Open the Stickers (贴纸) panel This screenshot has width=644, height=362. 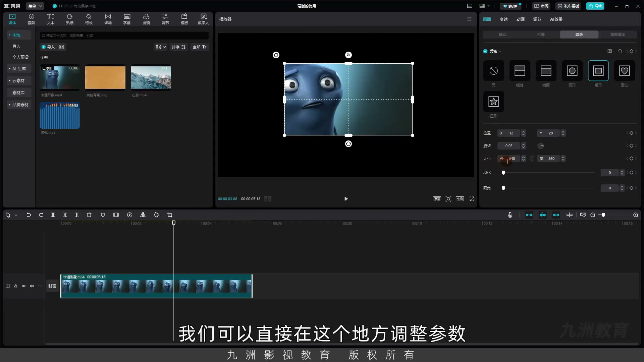click(69, 19)
